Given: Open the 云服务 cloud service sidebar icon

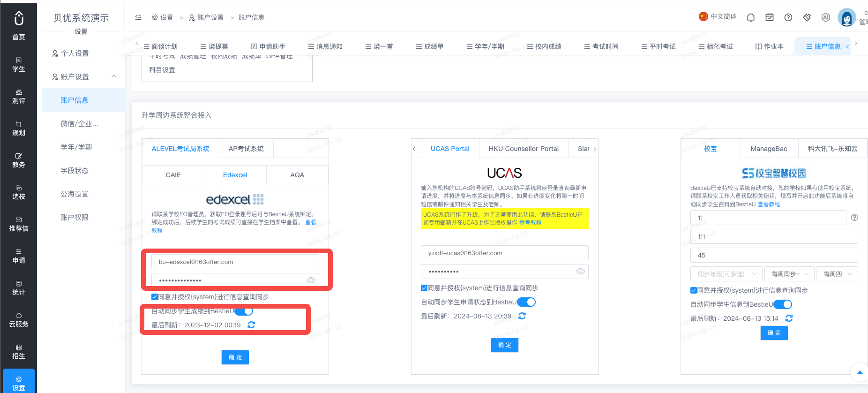Looking at the screenshot, I should (x=19, y=320).
